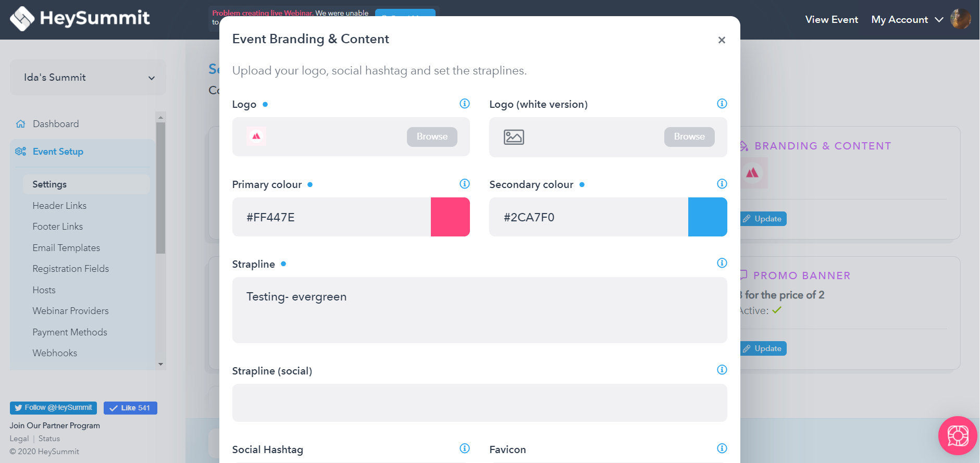
Task: Expand the Ida's Summit event dropdown
Action: [88, 77]
